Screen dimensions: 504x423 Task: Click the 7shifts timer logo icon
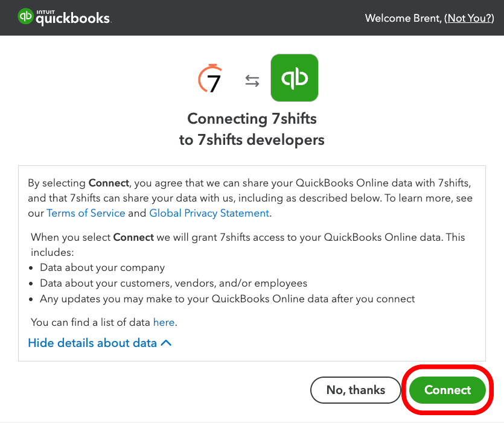[x=210, y=78]
